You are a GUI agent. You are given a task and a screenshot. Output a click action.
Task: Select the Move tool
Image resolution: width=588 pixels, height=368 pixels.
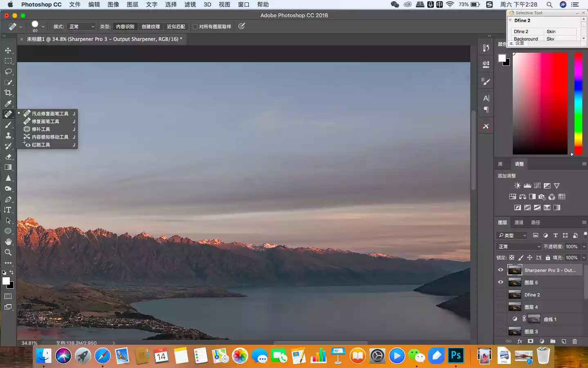click(8, 50)
